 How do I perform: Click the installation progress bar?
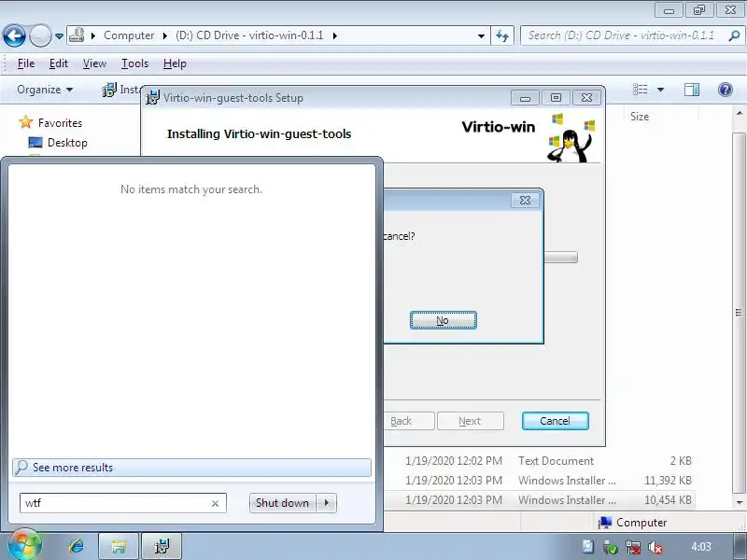[x=560, y=258]
